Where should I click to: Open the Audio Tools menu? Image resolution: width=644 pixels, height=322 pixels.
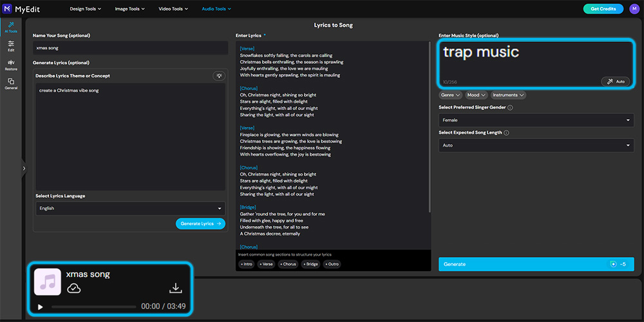pyautogui.click(x=216, y=8)
